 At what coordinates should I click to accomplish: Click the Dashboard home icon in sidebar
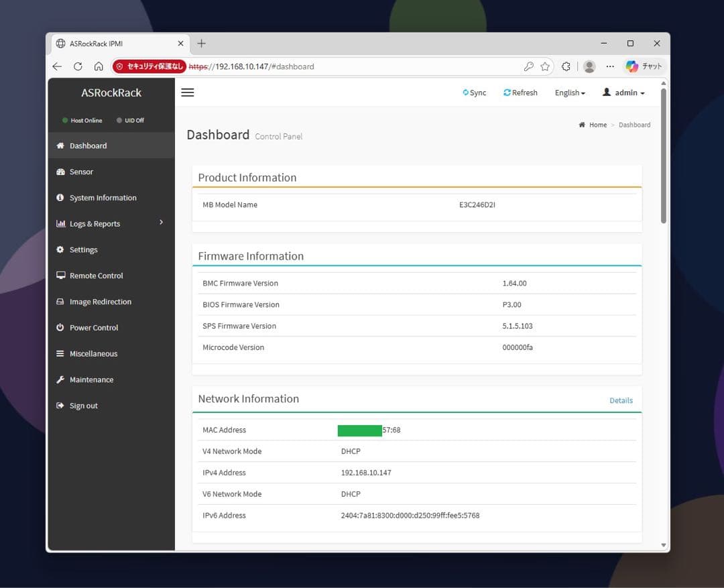[x=60, y=145]
